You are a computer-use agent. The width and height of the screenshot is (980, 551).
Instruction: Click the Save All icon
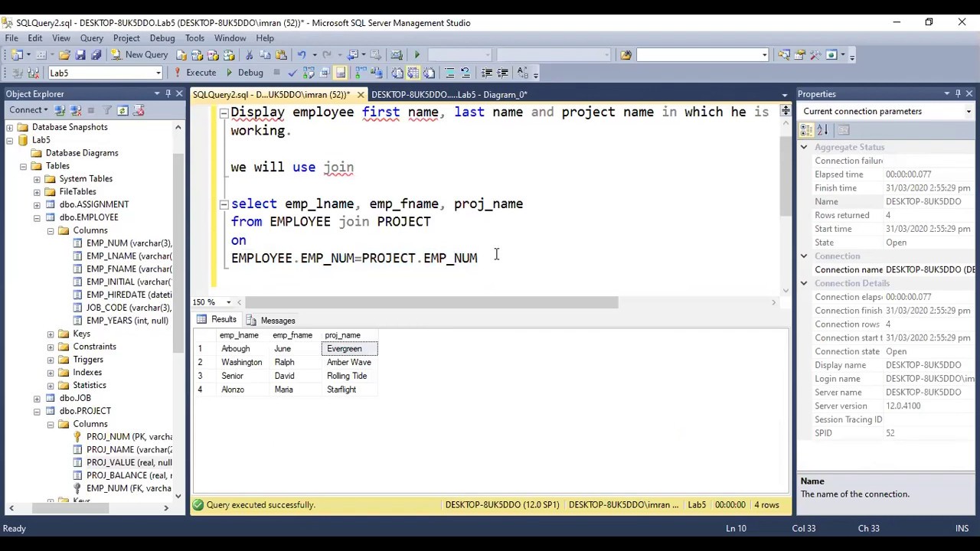tap(96, 55)
